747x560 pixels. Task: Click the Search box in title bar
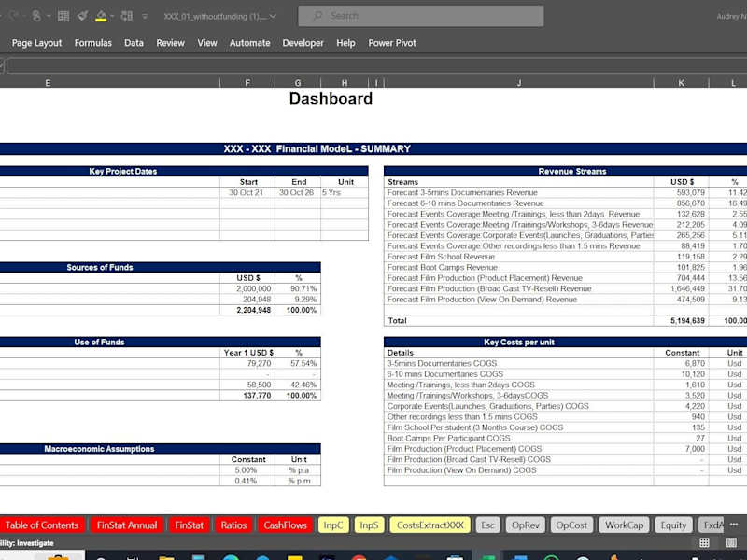coord(421,16)
